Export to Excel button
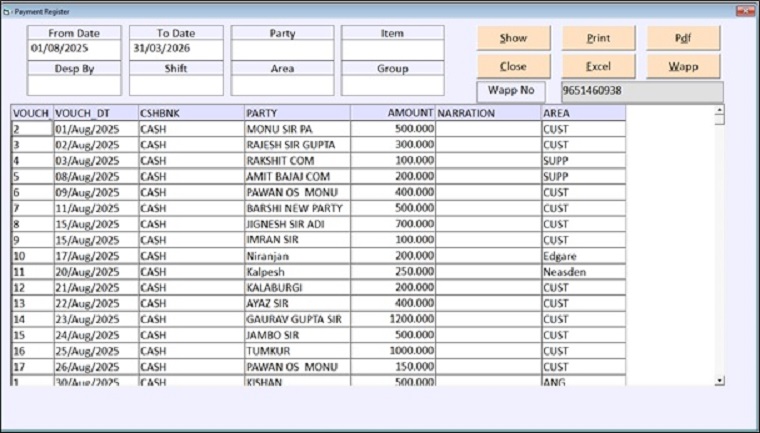Viewport: 760px width, 433px height. (x=599, y=66)
